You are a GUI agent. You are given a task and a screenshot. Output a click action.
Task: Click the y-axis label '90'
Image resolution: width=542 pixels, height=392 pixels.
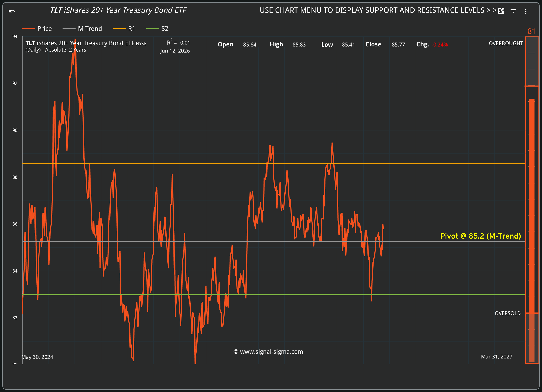tap(15, 130)
